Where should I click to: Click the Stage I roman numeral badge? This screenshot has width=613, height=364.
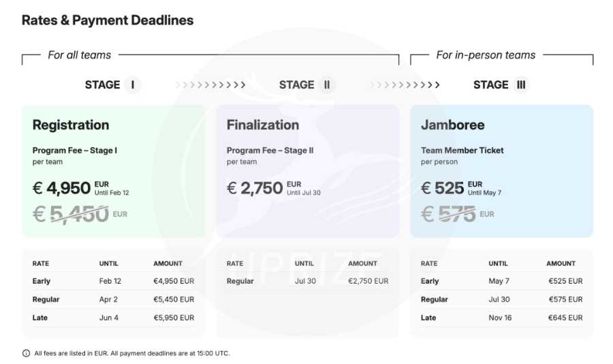click(131, 85)
